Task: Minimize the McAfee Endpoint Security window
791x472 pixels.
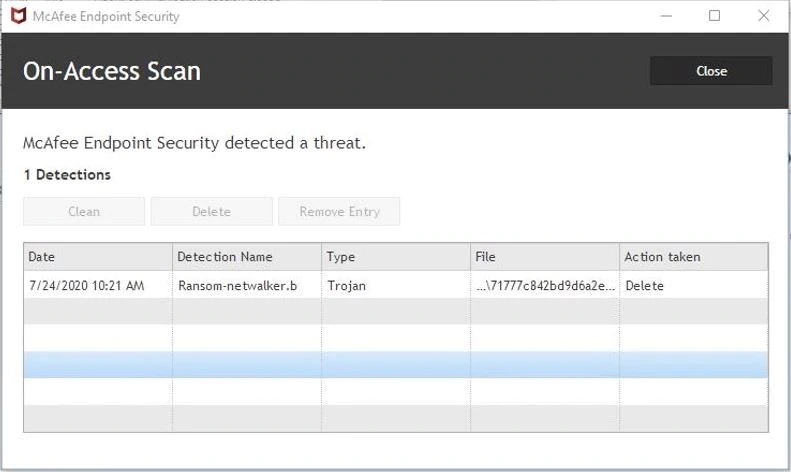Action: (666, 16)
